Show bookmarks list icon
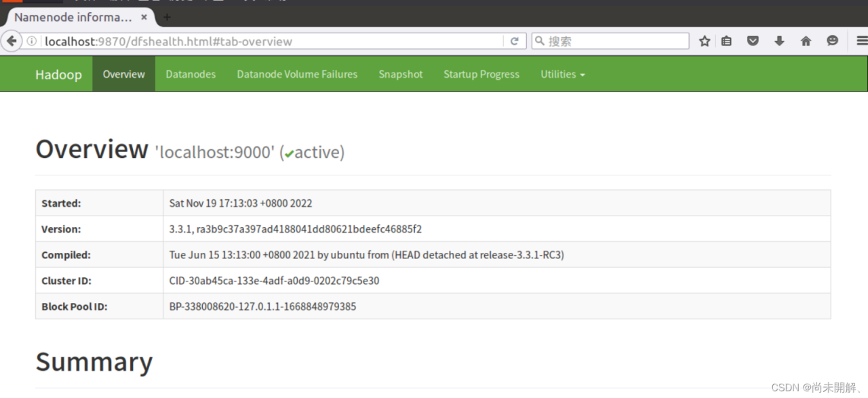The height and width of the screenshot is (398, 868). pyautogui.click(x=726, y=41)
